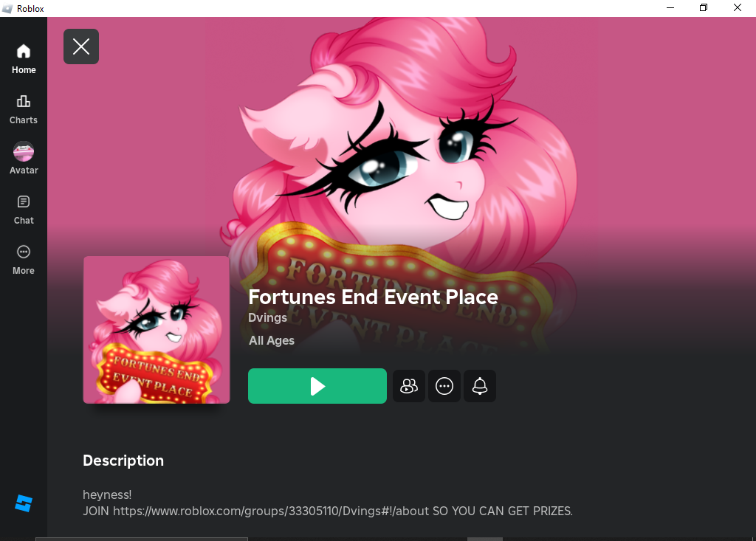Restore down the Roblox window
Screen dimensions: 756x541
704,7
